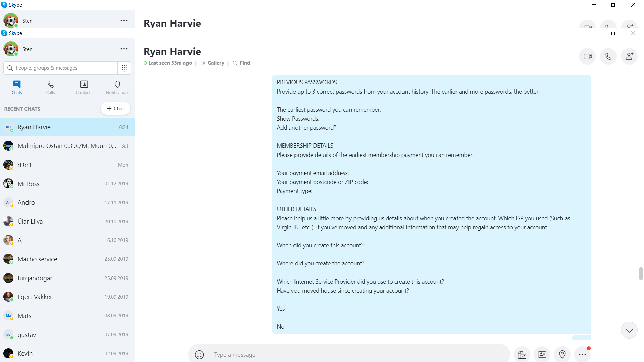Click the add files icon
The width and height of the screenshot is (644, 362).
pyautogui.click(x=522, y=355)
